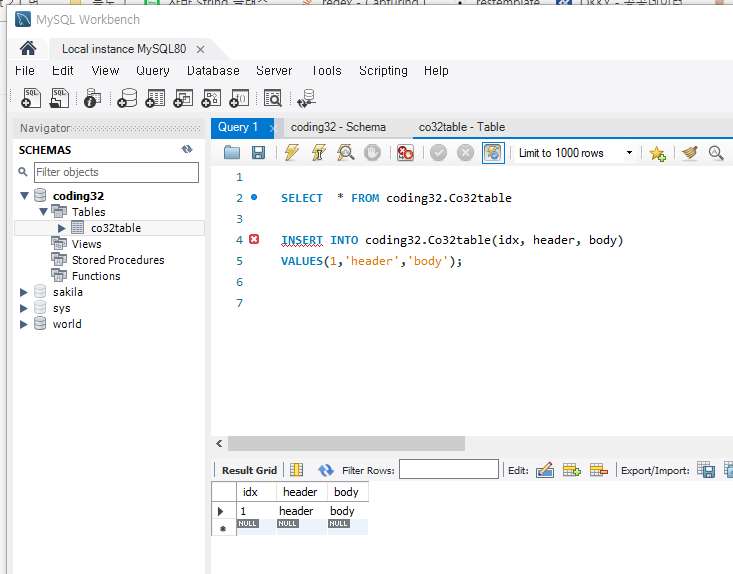The height and width of the screenshot is (574, 733).
Task: Expand the sys schema
Action: (x=24, y=309)
